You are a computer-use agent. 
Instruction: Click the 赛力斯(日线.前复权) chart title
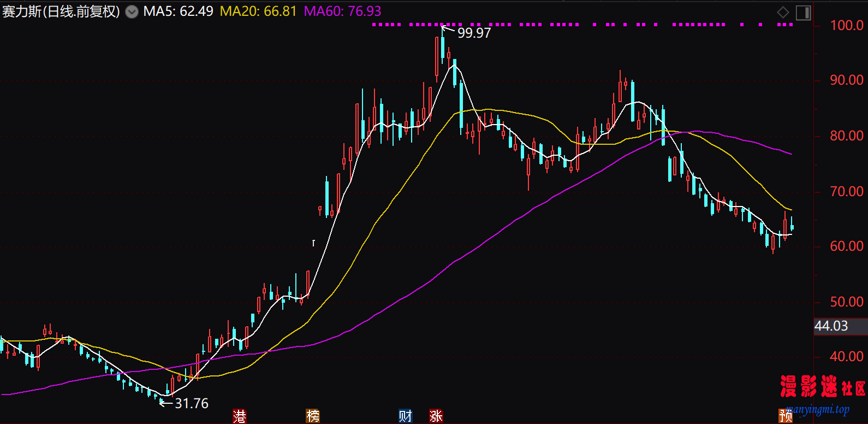61,11
